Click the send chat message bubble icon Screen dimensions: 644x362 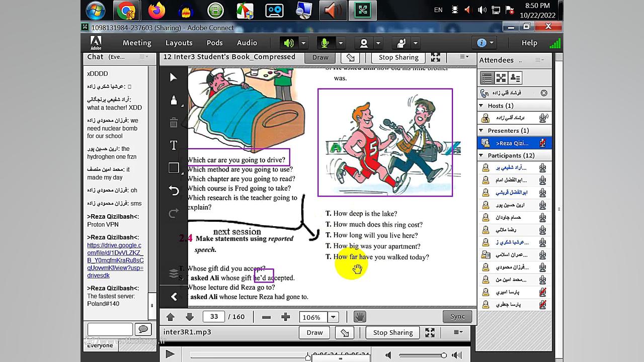point(143,329)
